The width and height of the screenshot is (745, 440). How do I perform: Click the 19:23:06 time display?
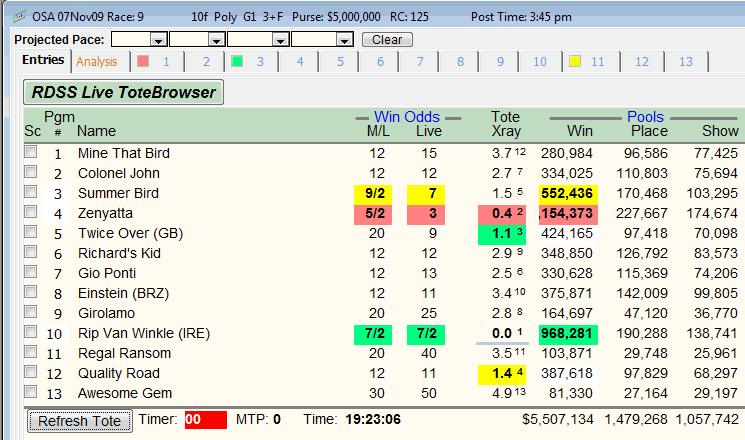tap(373, 420)
